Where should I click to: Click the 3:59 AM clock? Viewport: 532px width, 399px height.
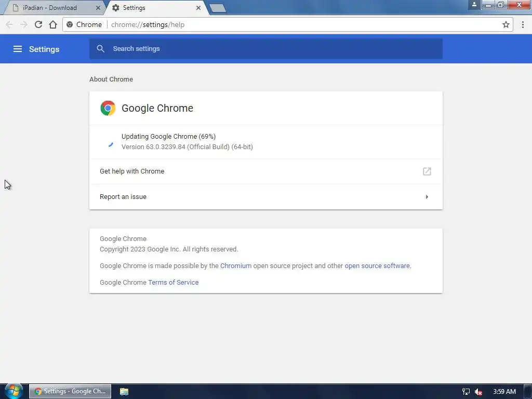point(504,392)
